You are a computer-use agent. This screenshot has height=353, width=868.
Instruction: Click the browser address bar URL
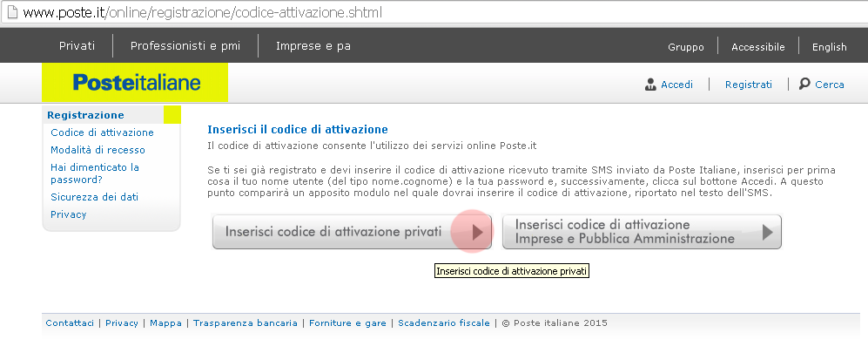tap(203, 12)
